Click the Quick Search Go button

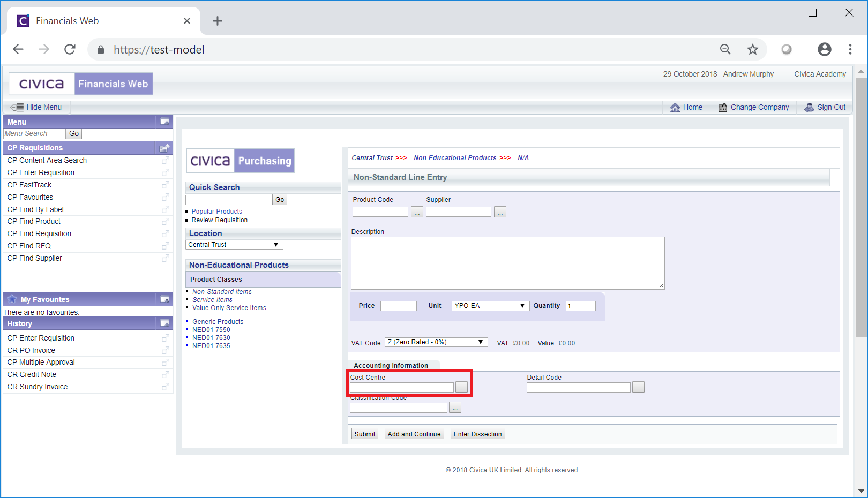click(x=280, y=200)
